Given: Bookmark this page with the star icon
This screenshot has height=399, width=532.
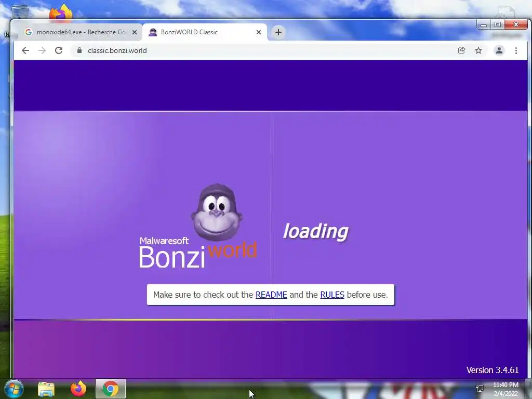Looking at the screenshot, I should (x=478, y=50).
